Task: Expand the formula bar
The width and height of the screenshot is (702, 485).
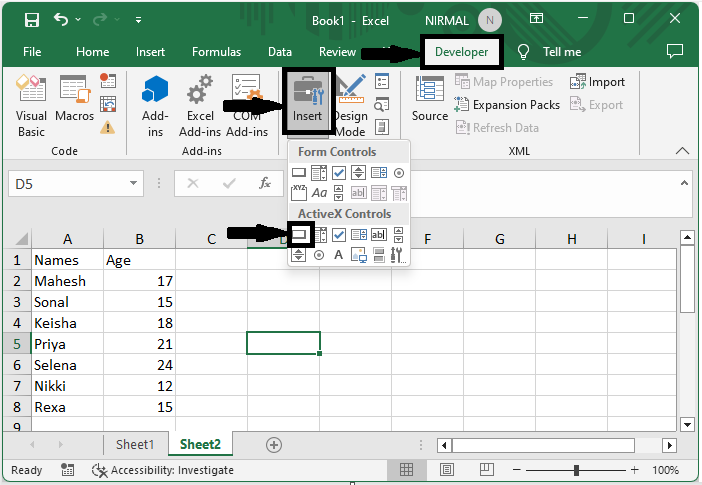Action: tap(684, 183)
